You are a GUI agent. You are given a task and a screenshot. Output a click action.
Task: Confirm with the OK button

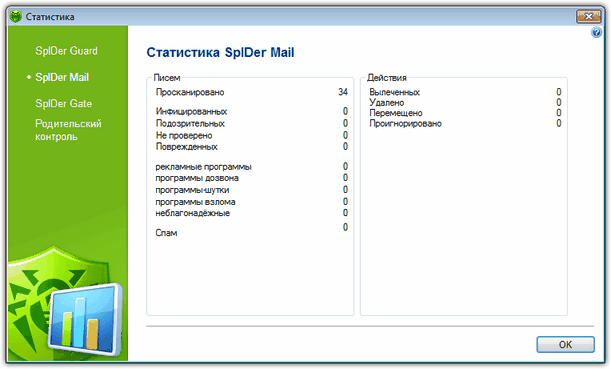[x=565, y=344]
